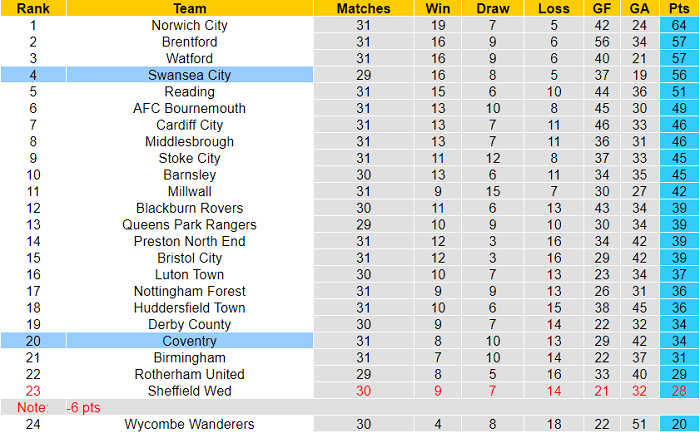This screenshot has height=433, width=700.
Task: Click the Win column header
Action: point(438,8)
